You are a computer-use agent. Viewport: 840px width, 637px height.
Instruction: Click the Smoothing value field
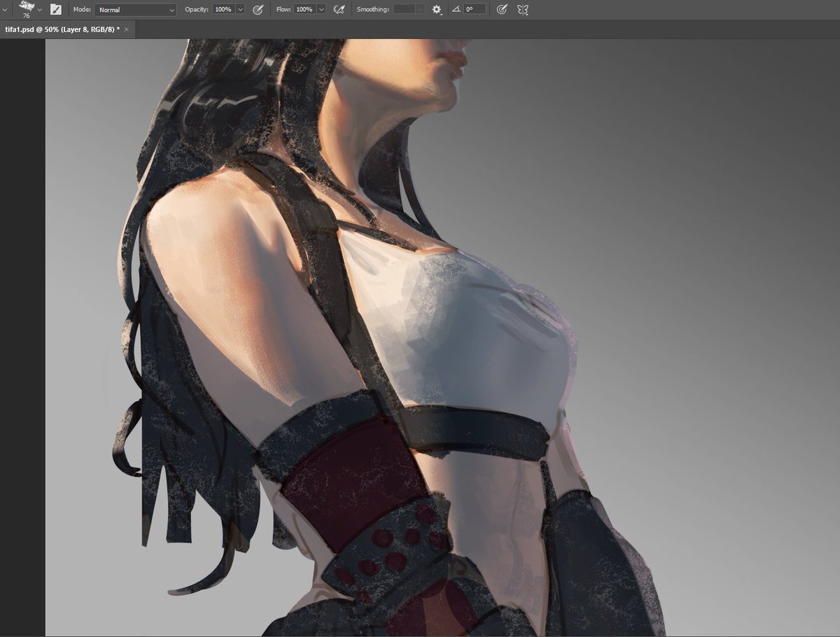404,10
